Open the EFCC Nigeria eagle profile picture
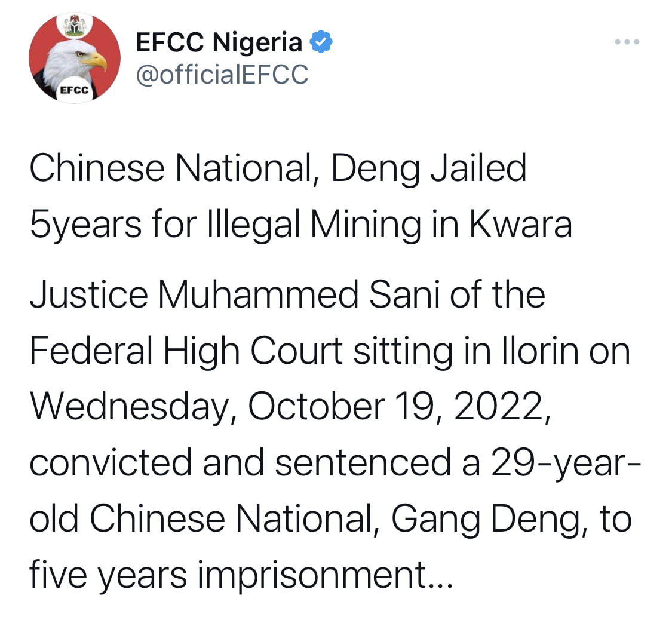Image resolution: width=672 pixels, height=620 pixels. 75,58
